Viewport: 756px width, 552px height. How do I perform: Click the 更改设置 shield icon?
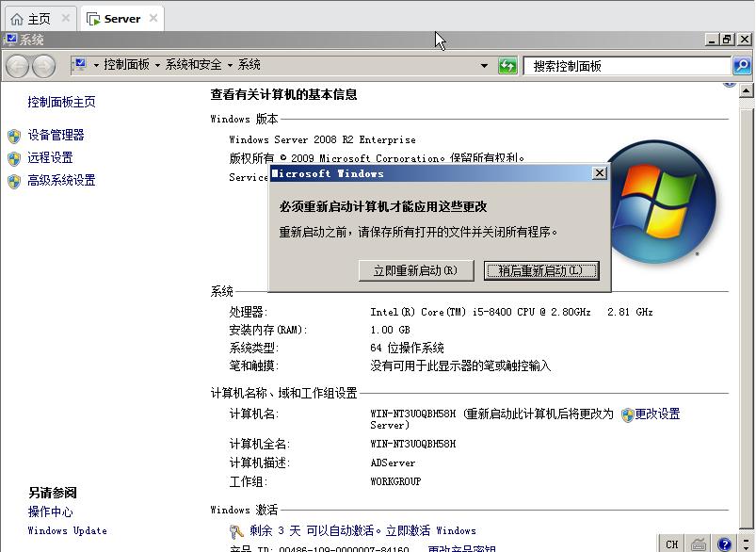click(627, 415)
